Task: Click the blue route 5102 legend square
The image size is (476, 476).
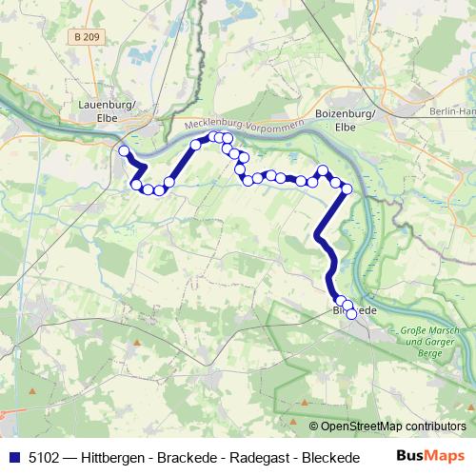Action: 15,457
